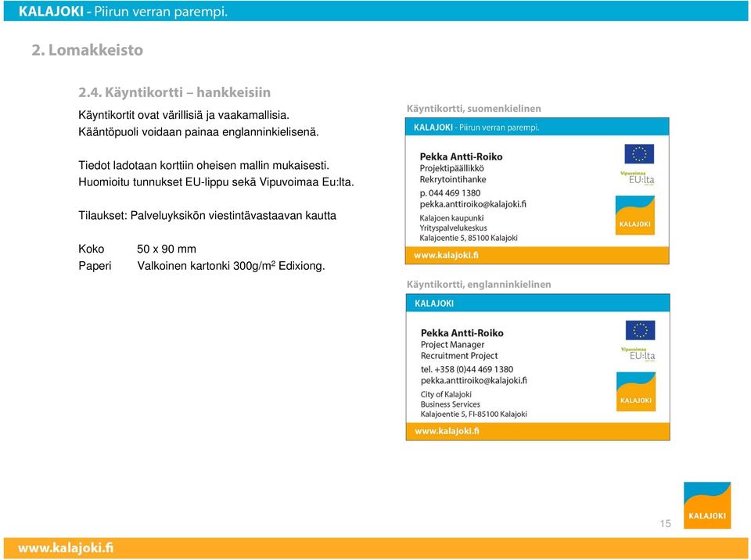Click the Finnish card's blue slogan header
Screen dimensions: 751x560
click(537, 127)
